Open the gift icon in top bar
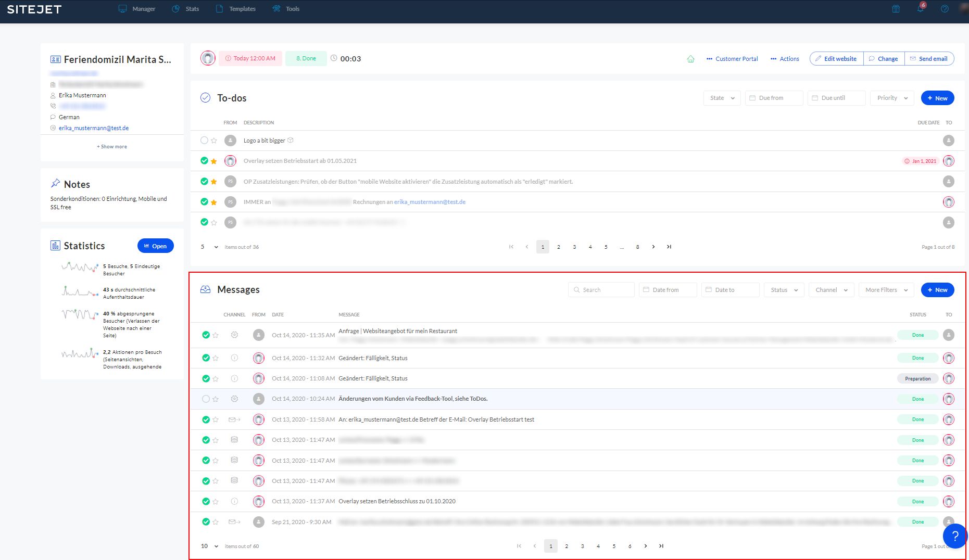 pyautogui.click(x=896, y=9)
